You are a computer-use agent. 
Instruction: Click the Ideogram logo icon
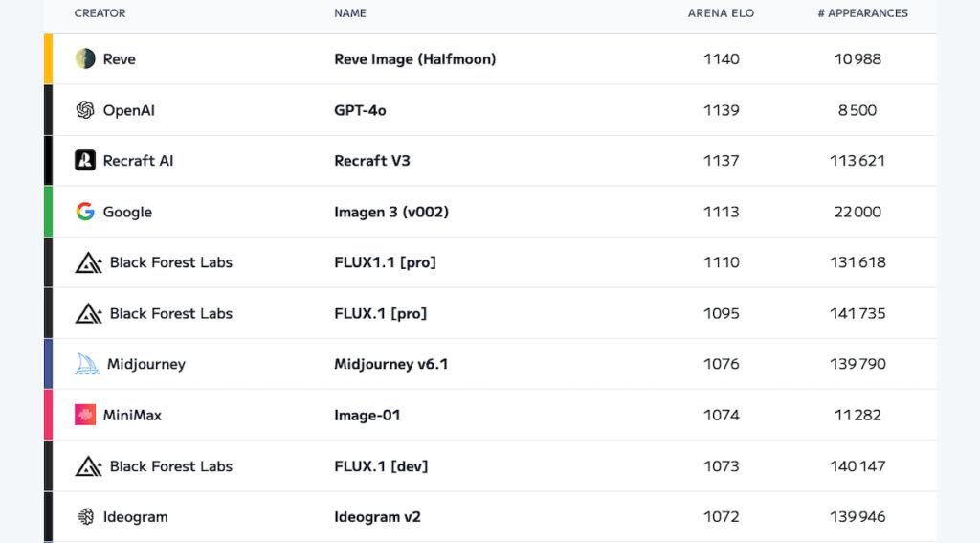pyautogui.click(x=85, y=517)
